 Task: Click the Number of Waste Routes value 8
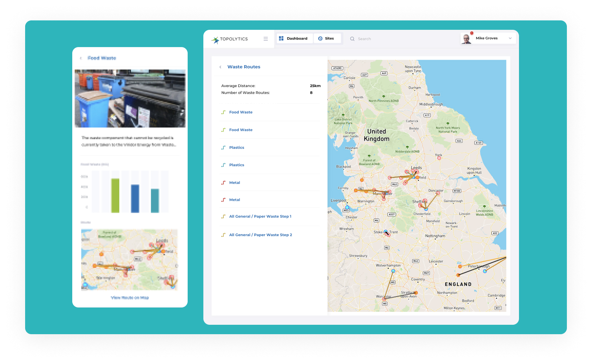tap(311, 93)
